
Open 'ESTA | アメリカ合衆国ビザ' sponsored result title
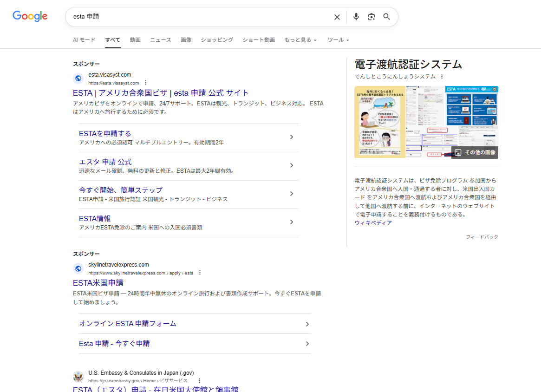pos(161,93)
